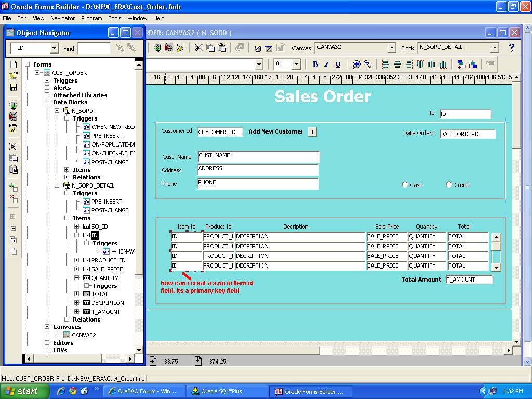Click the Create green plus icon
532x399 pixels.
14,188
